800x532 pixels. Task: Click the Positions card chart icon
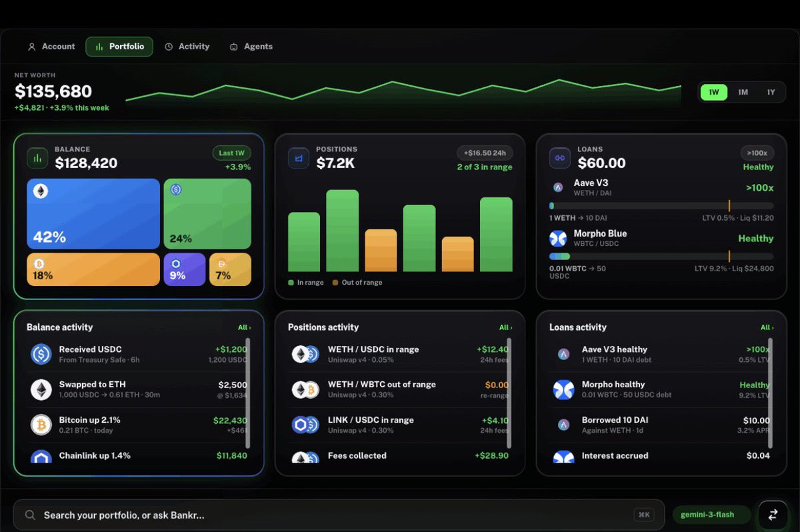coord(299,158)
